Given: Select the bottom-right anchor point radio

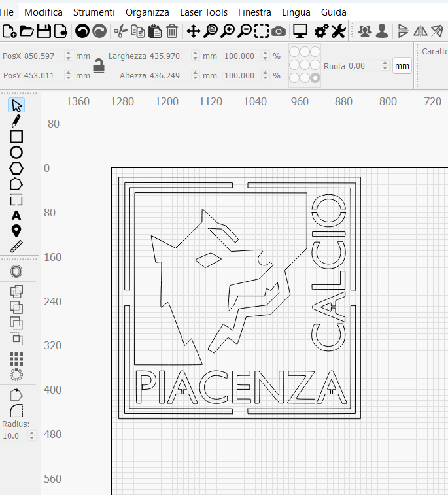Looking at the screenshot, I should coord(315,78).
